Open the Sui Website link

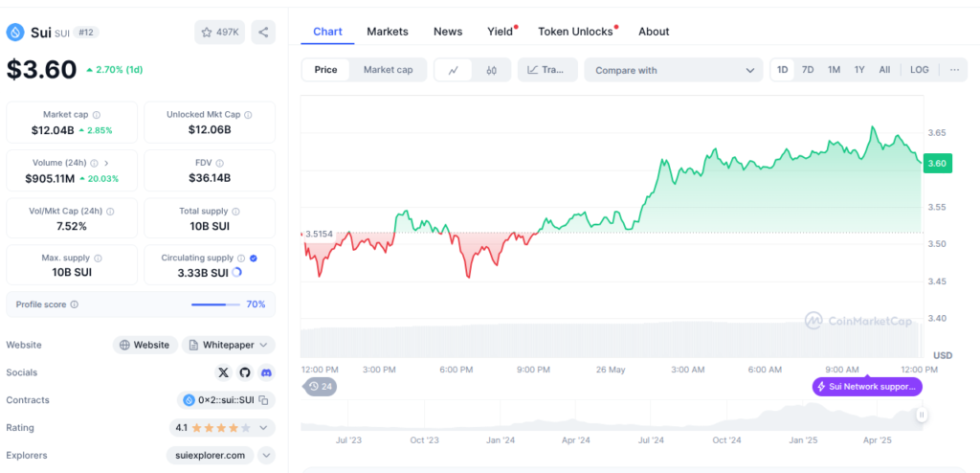145,345
